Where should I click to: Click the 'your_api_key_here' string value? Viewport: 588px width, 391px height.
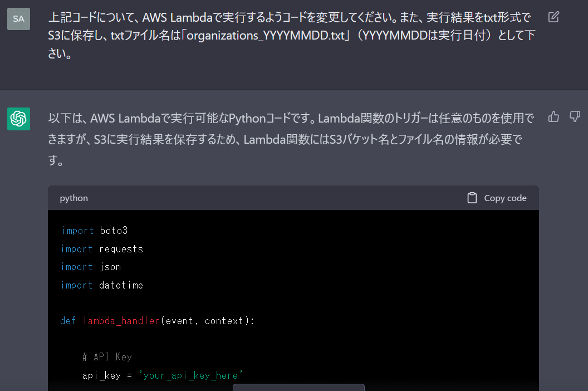[x=191, y=375]
